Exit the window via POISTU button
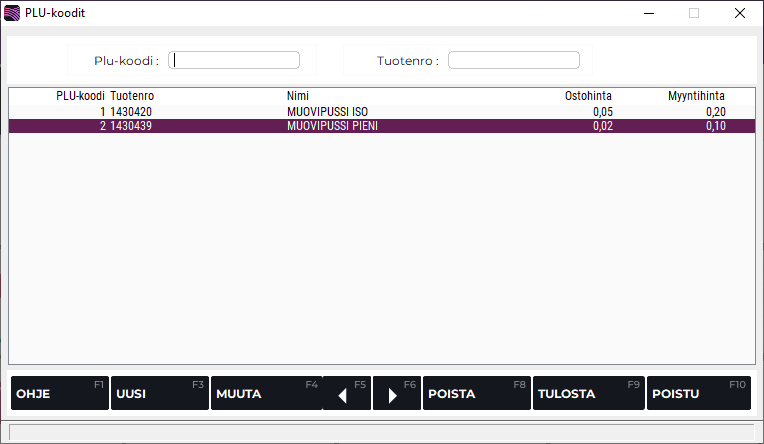 click(698, 394)
